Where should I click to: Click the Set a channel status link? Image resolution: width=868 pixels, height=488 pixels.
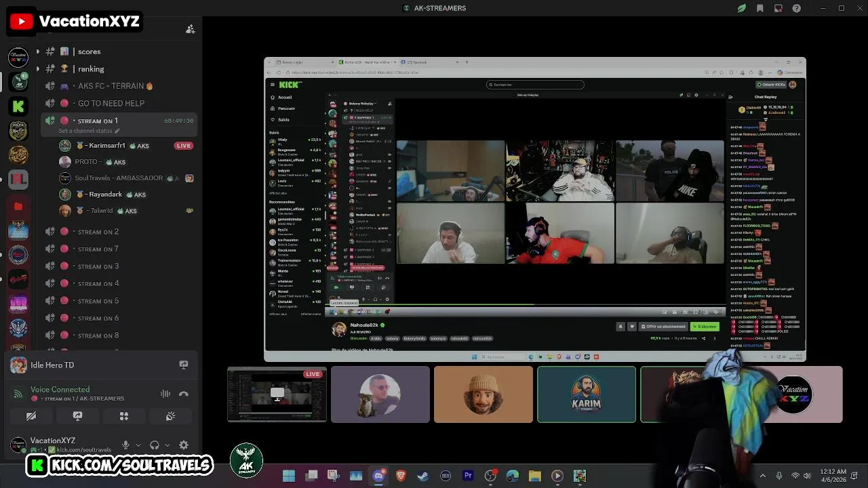click(89, 131)
